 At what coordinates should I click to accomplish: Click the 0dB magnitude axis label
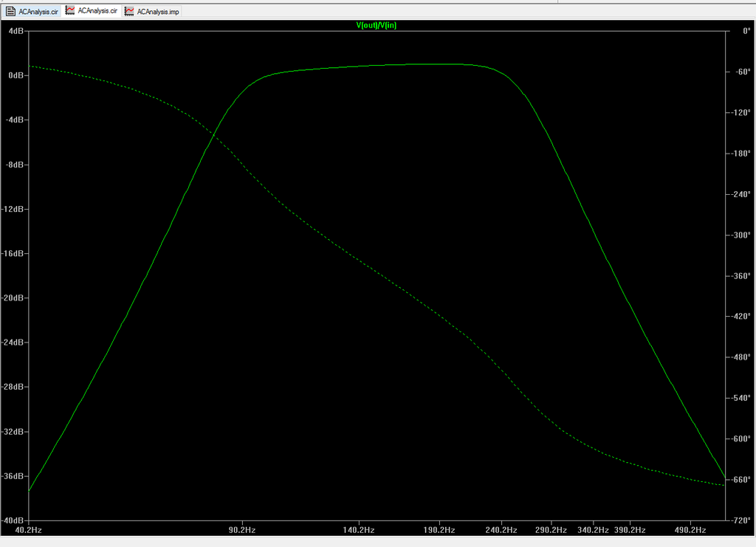[x=16, y=75]
